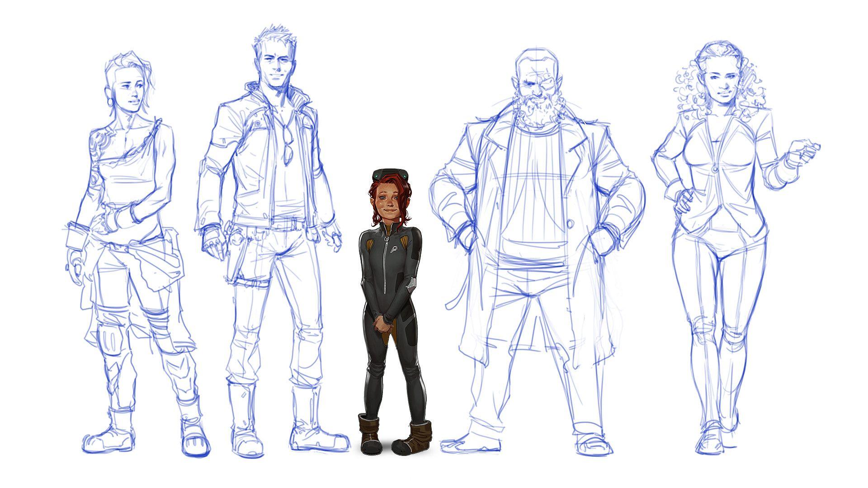Click the shoulder tattoo on leftmost woman

(x=101, y=141)
